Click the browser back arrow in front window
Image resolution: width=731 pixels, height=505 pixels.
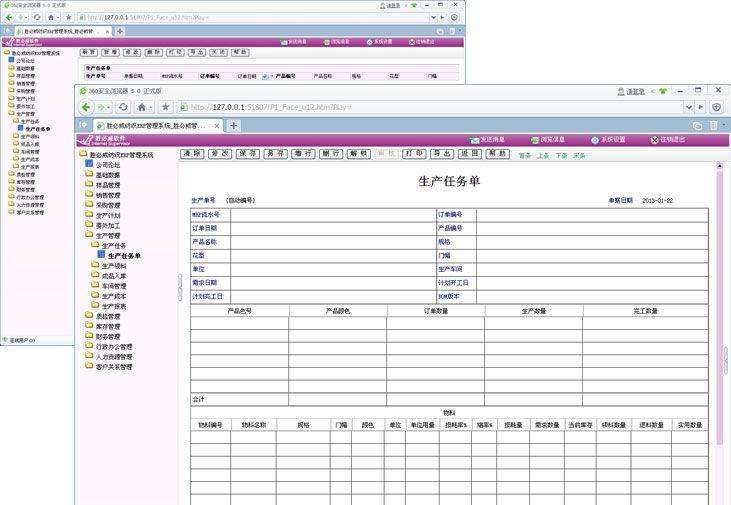[85, 106]
